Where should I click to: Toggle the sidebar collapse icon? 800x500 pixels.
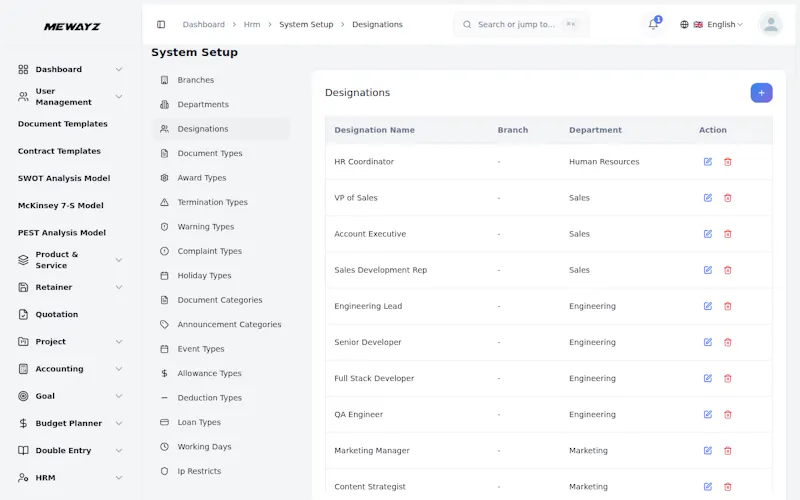click(161, 24)
